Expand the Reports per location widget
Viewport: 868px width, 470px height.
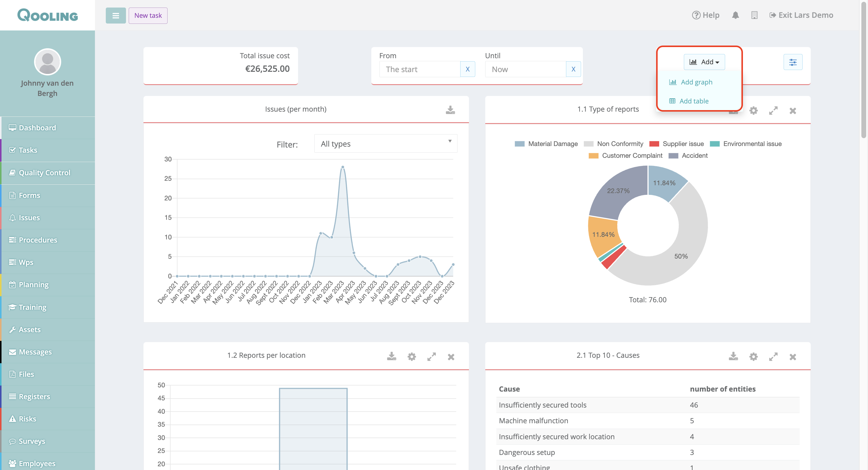pyautogui.click(x=431, y=356)
